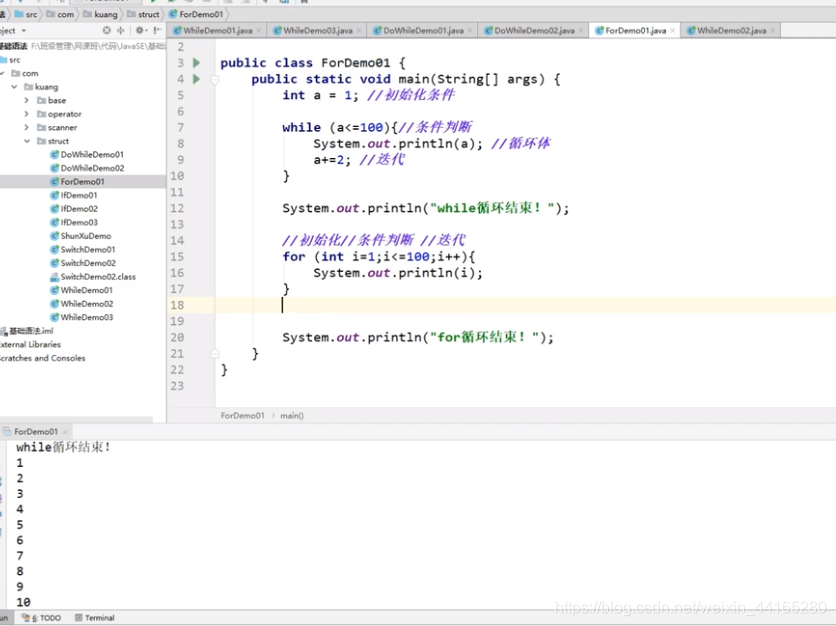
Task: Click kuang in the navigation breadcrumb
Action: point(100,14)
